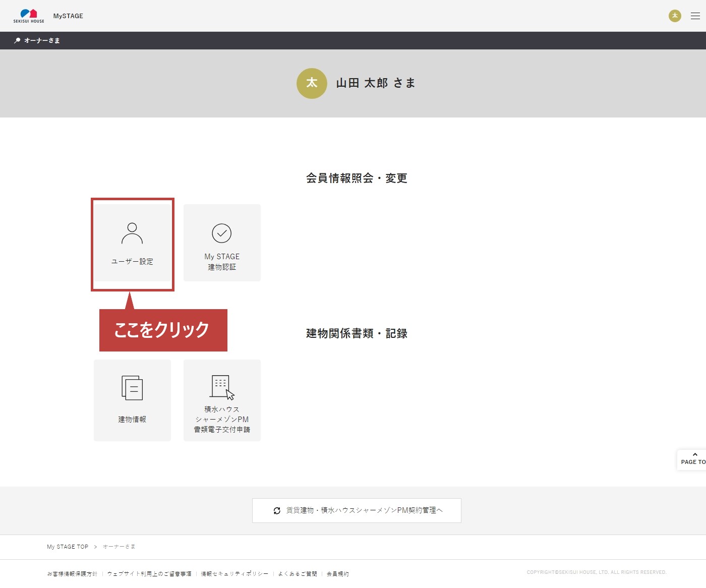Click the 建物関係書類・記録 heading
The image size is (706, 588).
click(x=357, y=333)
